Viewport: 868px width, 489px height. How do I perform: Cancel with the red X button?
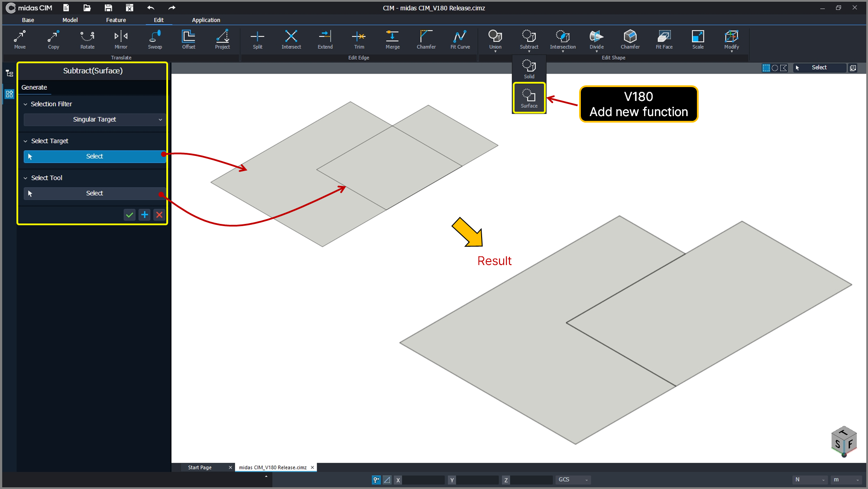[159, 215]
